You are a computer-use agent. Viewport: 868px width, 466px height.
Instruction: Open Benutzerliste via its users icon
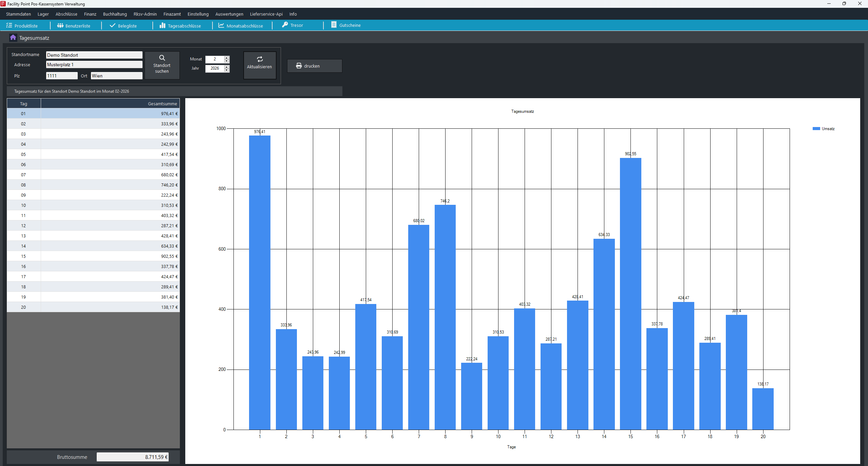pyautogui.click(x=60, y=25)
